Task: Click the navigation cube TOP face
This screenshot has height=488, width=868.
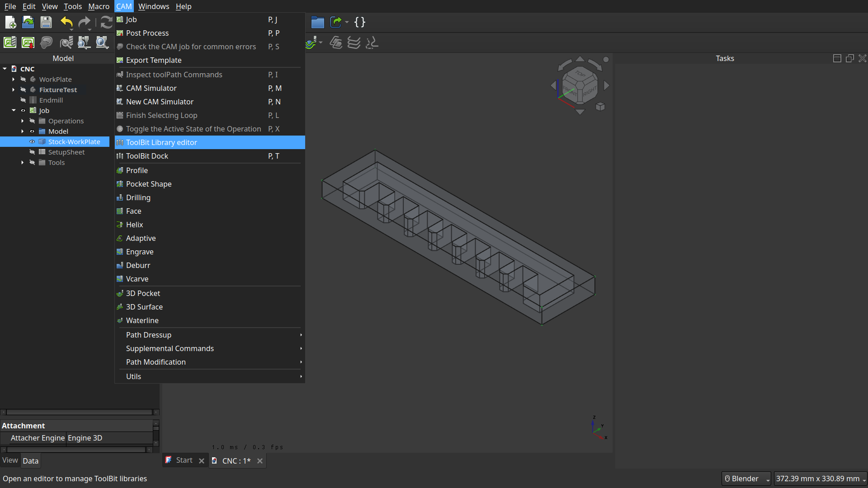Action: 580,74
